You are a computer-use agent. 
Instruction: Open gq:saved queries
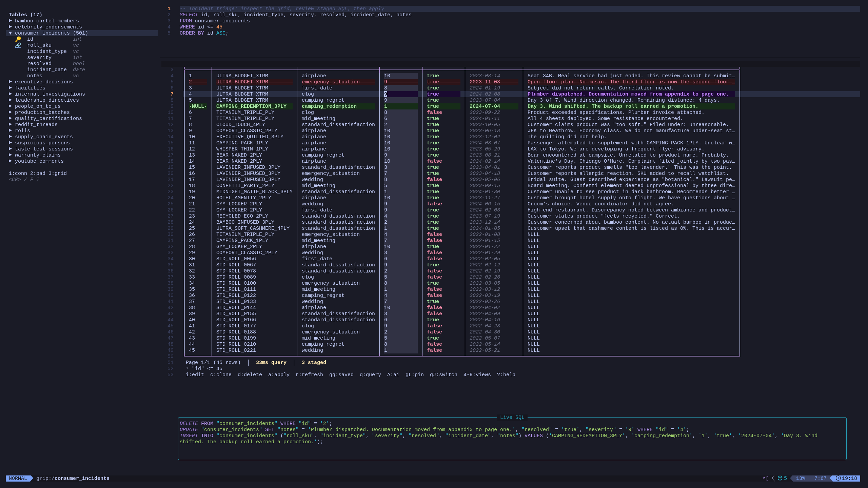pyautogui.click(x=341, y=375)
